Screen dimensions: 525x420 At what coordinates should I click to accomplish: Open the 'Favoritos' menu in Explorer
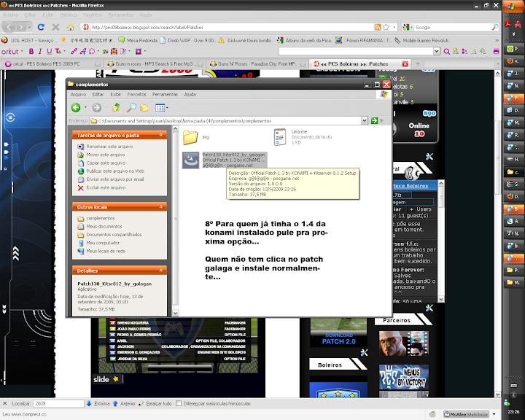click(136, 94)
